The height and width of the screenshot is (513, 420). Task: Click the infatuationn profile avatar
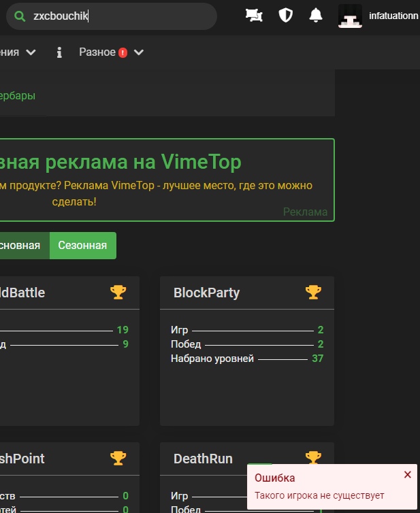pos(350,16)
